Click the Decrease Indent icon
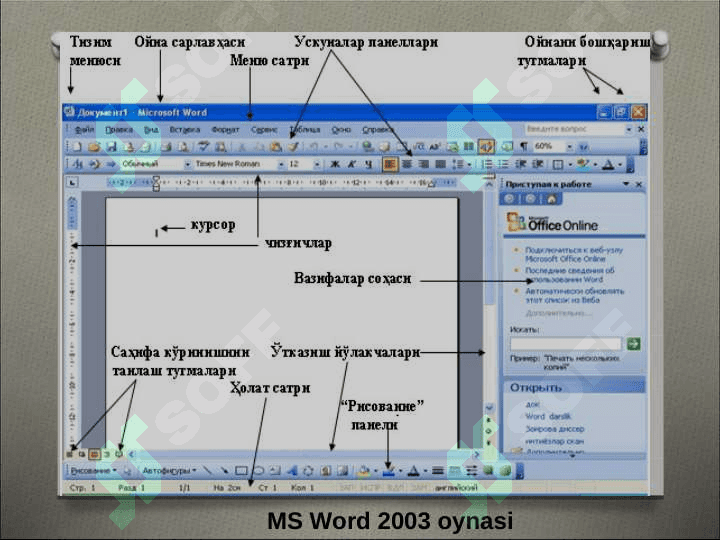 (521, 164)
